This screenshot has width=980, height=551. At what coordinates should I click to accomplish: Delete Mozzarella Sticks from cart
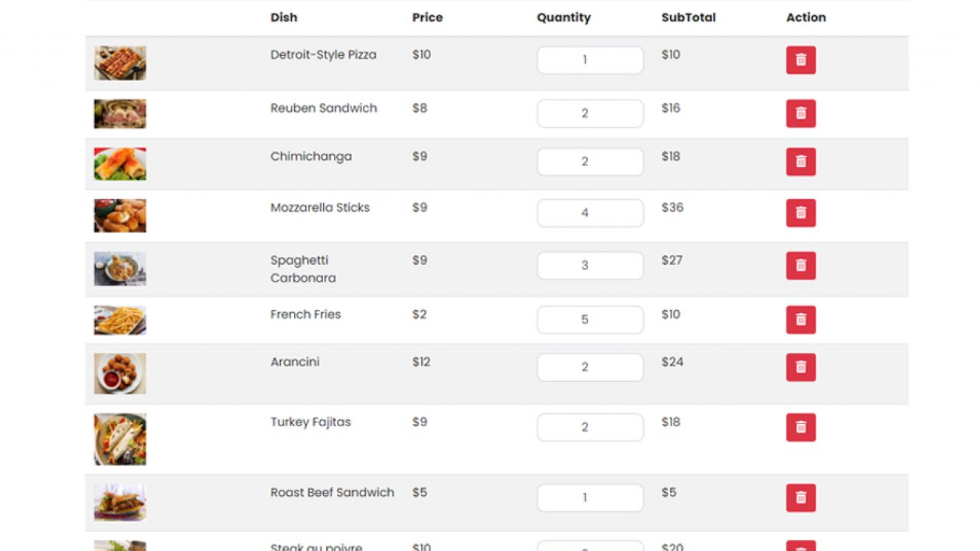click(801, 213)
